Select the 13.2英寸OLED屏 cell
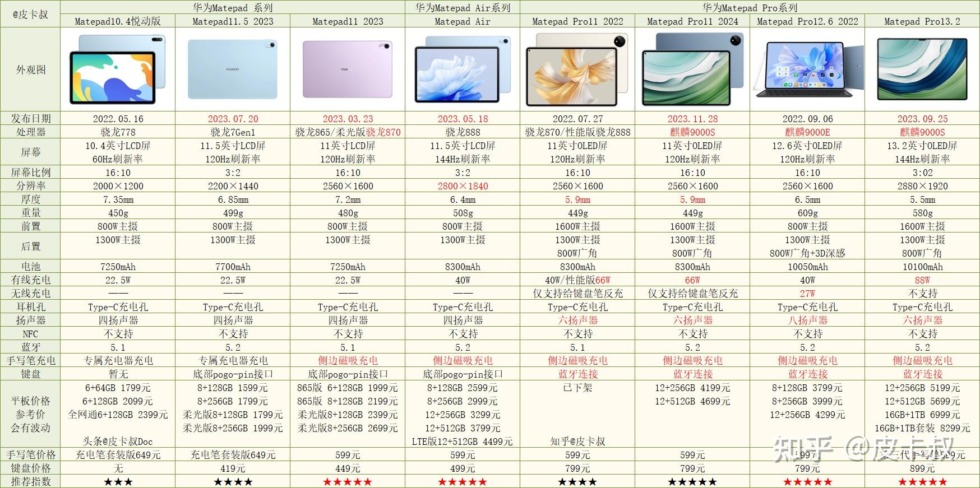980x488 pixels. tap(922, 146)
